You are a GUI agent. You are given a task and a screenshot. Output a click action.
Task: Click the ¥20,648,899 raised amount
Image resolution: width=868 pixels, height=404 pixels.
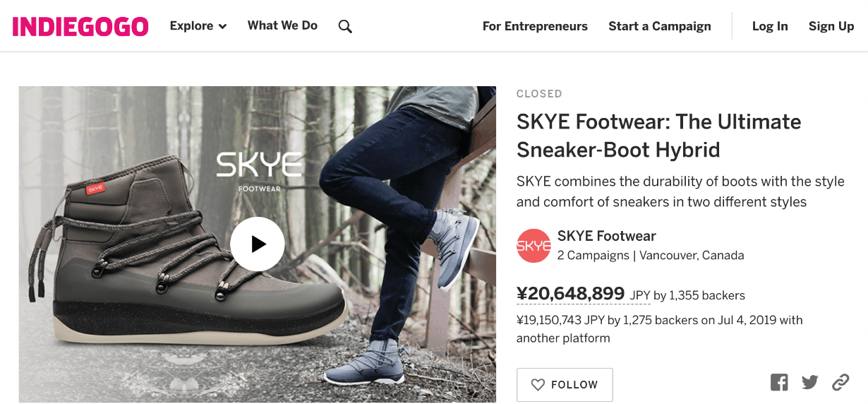tap(570, 294)
